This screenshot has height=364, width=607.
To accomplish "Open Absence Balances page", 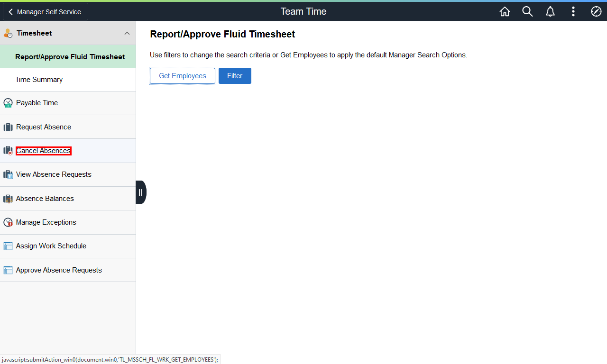I will (68, 199).
